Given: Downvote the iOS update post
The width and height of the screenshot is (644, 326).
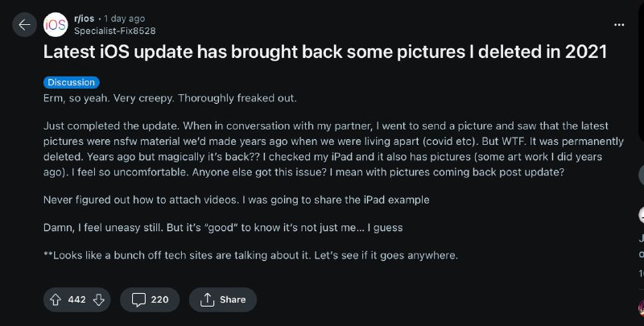Looking at the screenshot, I should [x=99, y=299].
